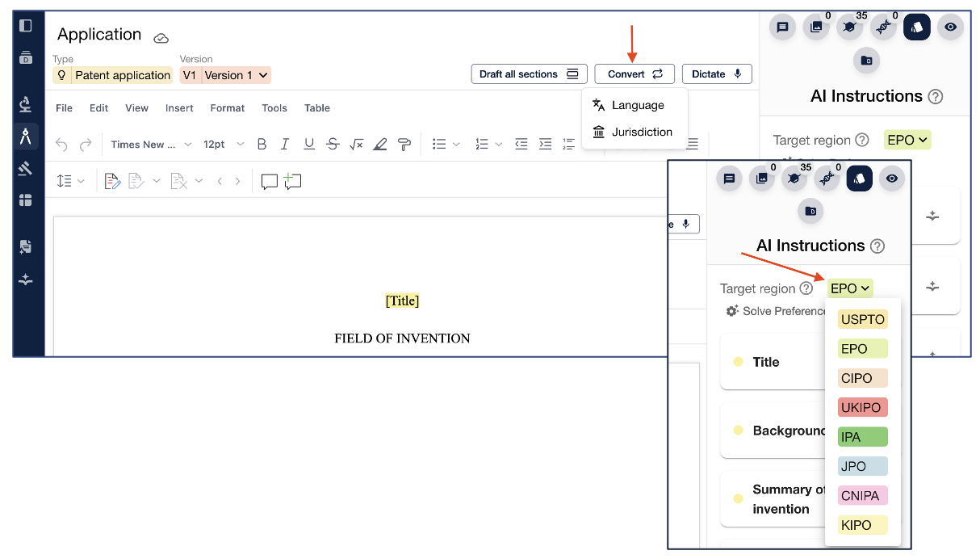Go to next change arrow
The image size is (980, 559).
click(x=237, y=181)
